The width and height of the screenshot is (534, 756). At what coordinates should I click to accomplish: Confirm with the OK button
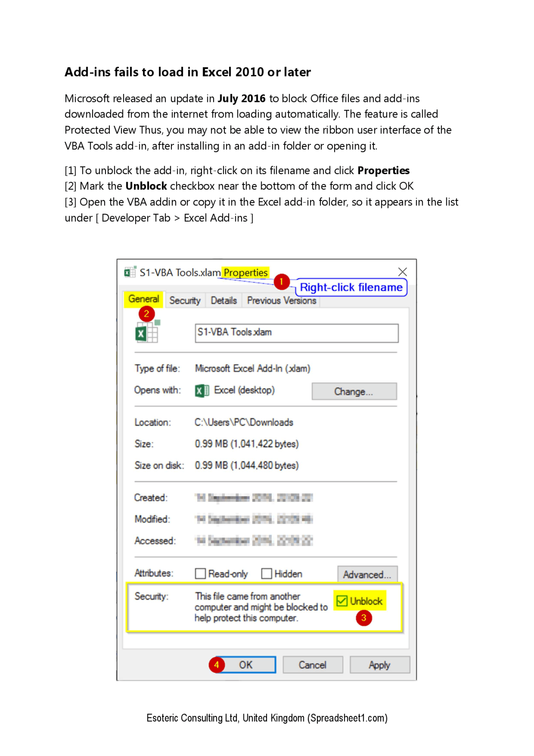245,665
